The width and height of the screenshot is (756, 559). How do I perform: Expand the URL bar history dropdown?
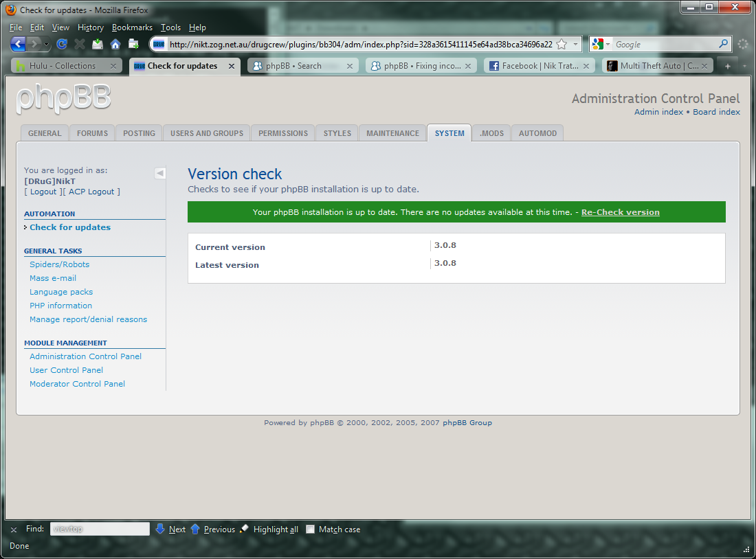pos(576,44)
